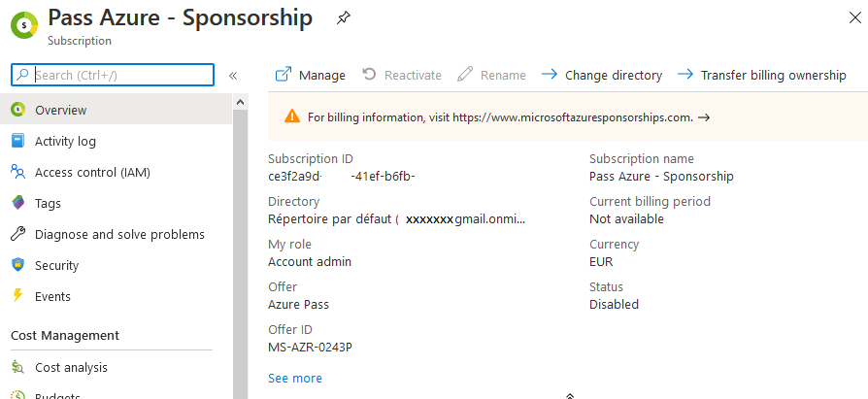
Task: Click the orange warning triangle icon
Action: click(292, 116)
